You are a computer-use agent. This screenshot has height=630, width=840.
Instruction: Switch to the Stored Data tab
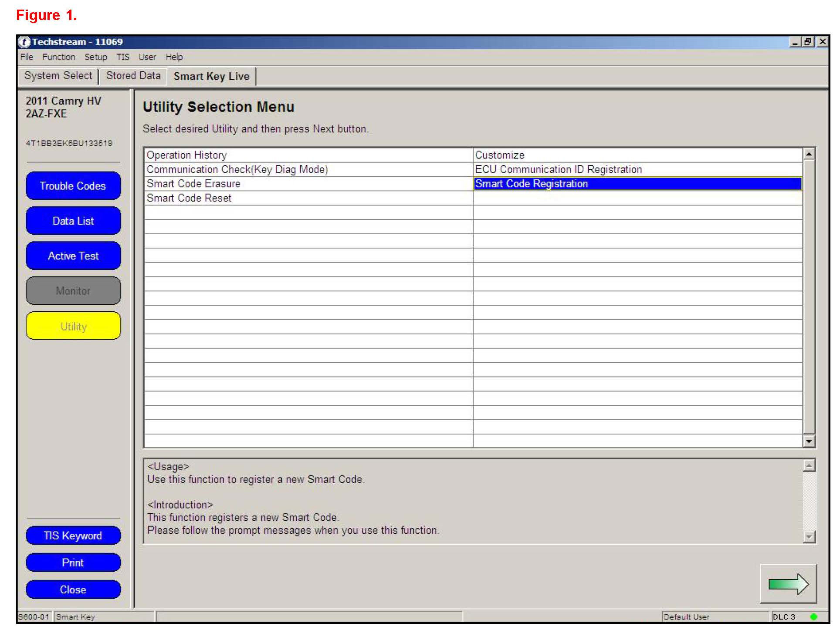click(133, 76)
